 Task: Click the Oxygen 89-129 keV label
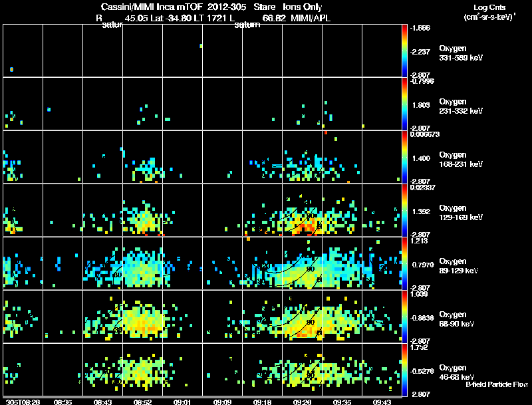click(x=459, y=266)
